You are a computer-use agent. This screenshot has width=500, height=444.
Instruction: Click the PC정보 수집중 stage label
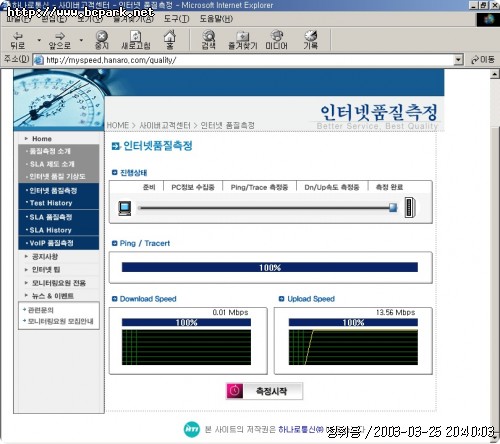tap(193, 187)
